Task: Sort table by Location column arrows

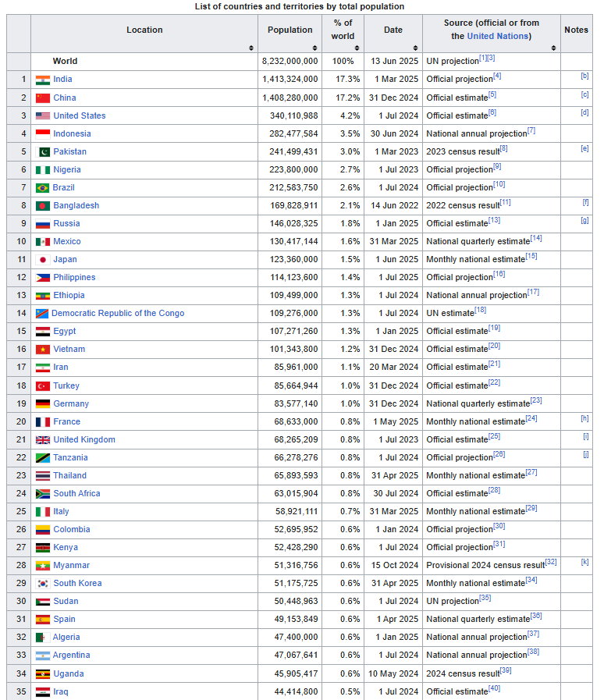Action: point(251,48)
